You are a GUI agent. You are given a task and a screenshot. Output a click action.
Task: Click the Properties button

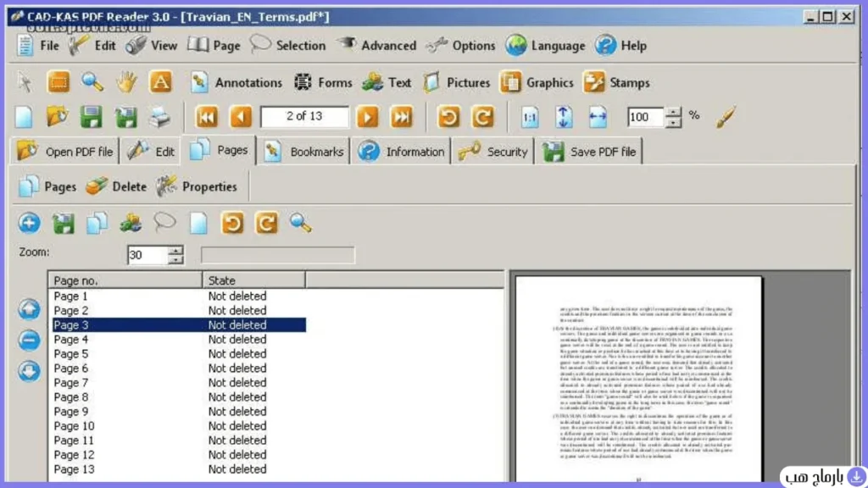pyautogui.click(x=197, y=186)
